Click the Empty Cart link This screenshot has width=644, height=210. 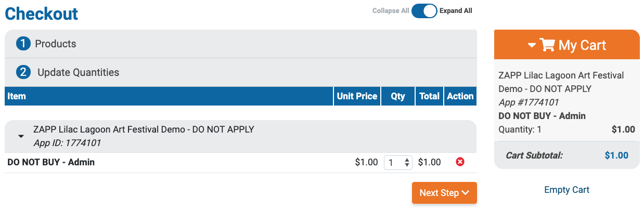[x=566, y=190]
